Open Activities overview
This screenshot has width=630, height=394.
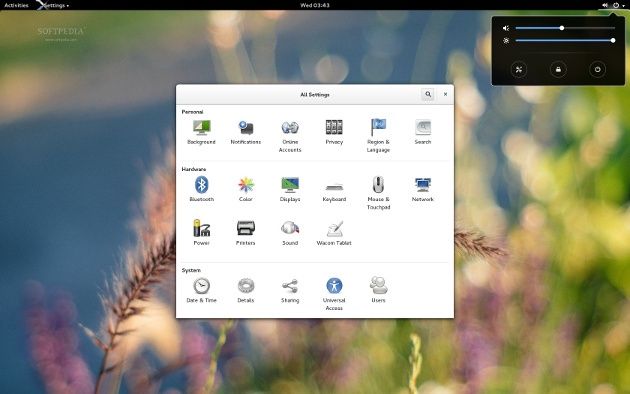coord(16,5)
